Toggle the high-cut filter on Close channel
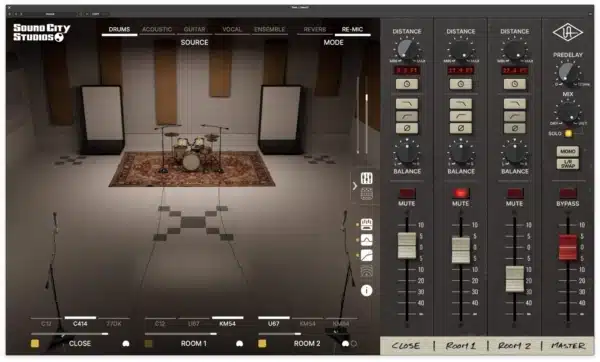600x362 pixels. click(x=407, y=104)
